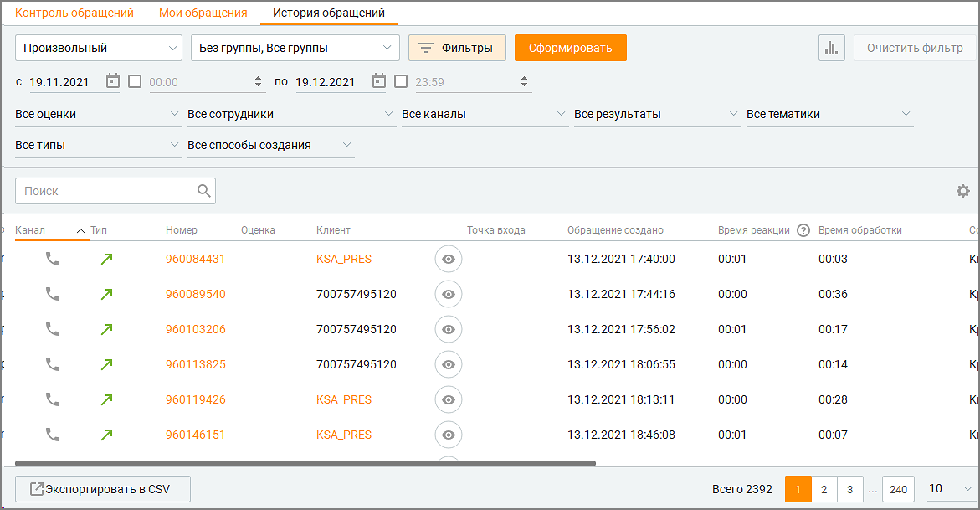Open the rows per page dropdown showing 10
This screenshot has height=510, width=980.
[x=950, y=488]
